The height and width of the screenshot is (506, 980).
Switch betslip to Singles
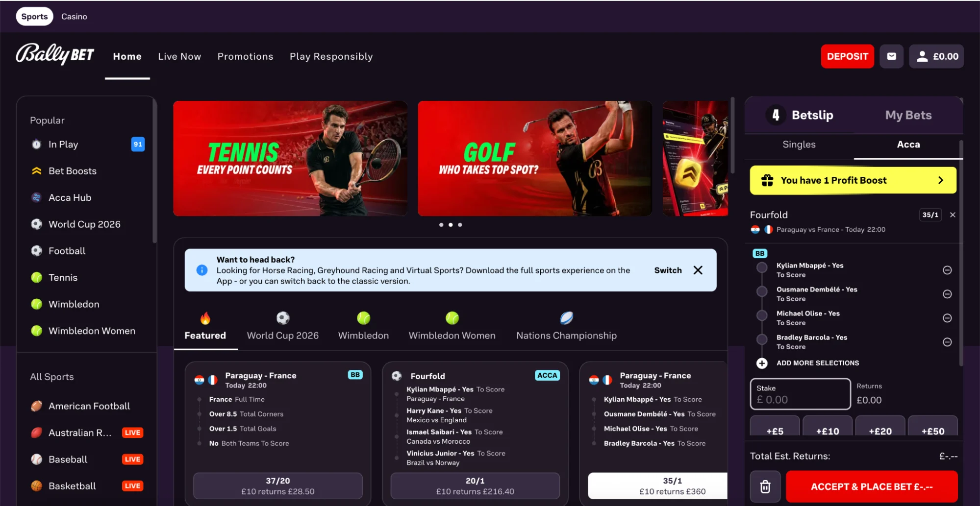(x=799, y=145)
